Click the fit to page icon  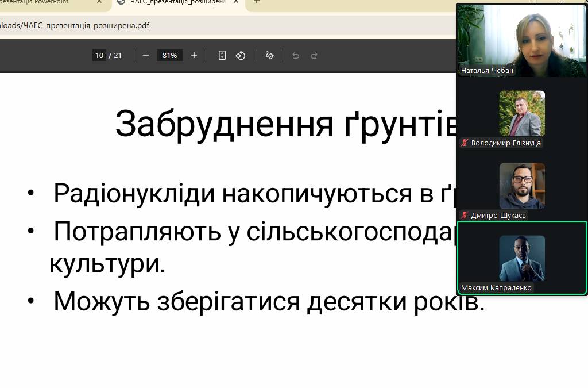222,55
